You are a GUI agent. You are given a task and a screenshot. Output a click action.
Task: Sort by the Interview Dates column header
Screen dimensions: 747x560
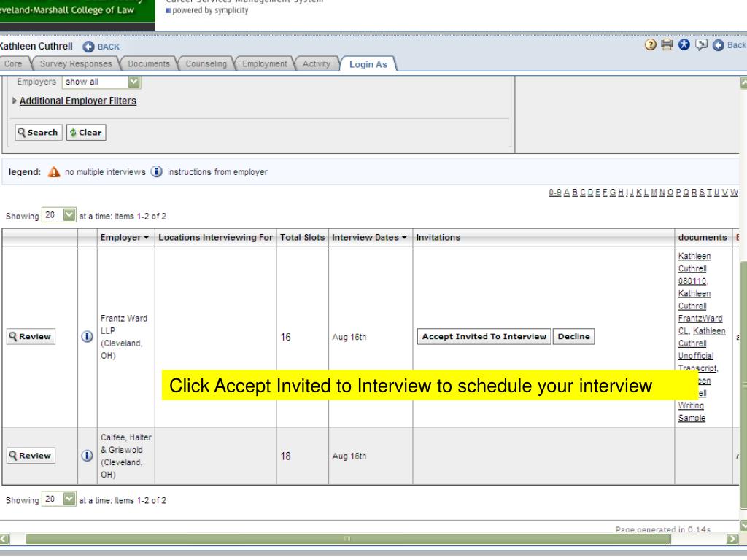(x=369, y=237)
